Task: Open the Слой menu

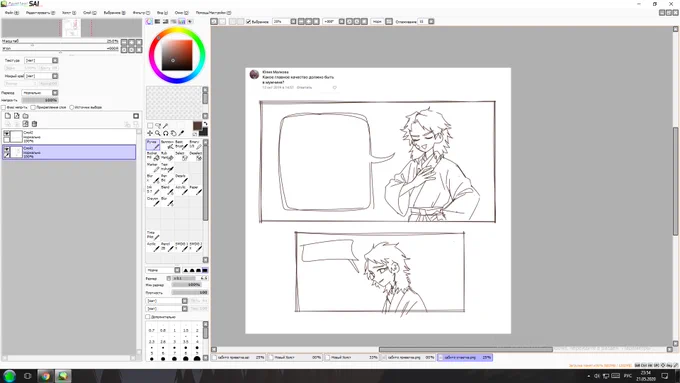Action: tap(90, 13)
